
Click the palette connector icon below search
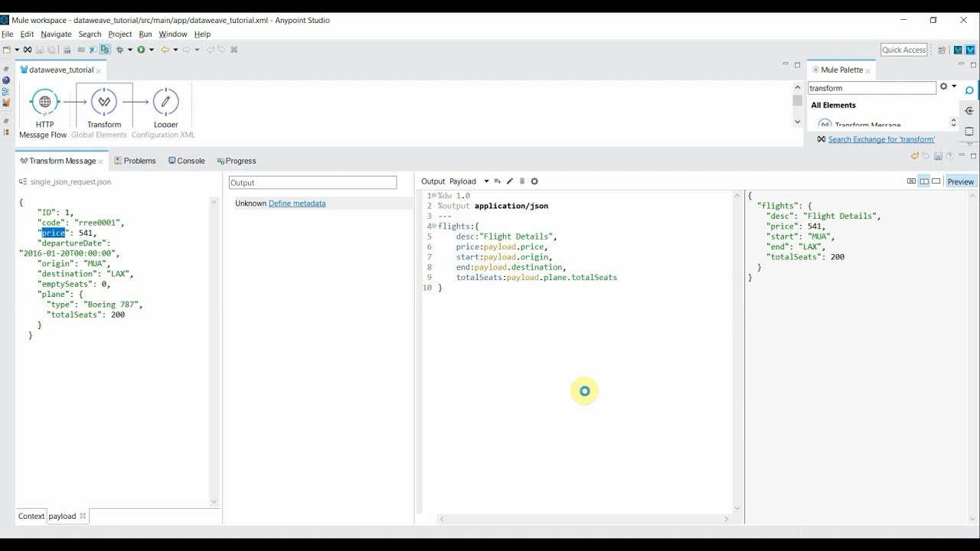(x=969, y=111)
